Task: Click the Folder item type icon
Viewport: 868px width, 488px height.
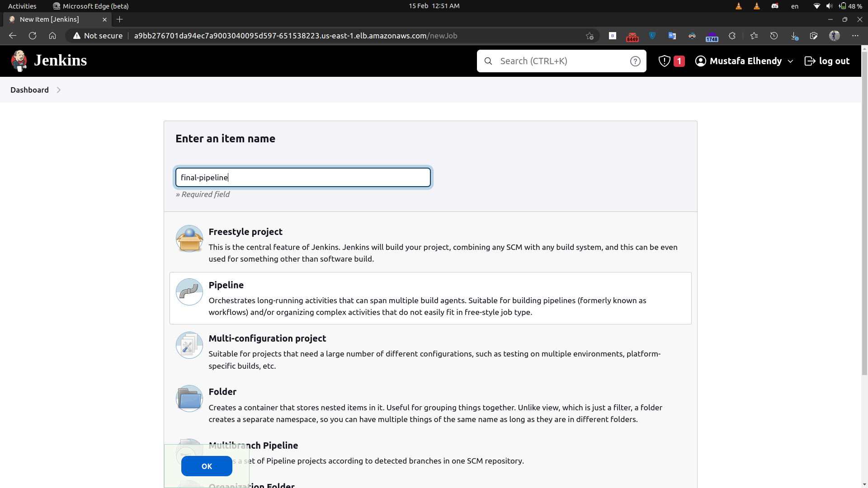Action: 189,398
